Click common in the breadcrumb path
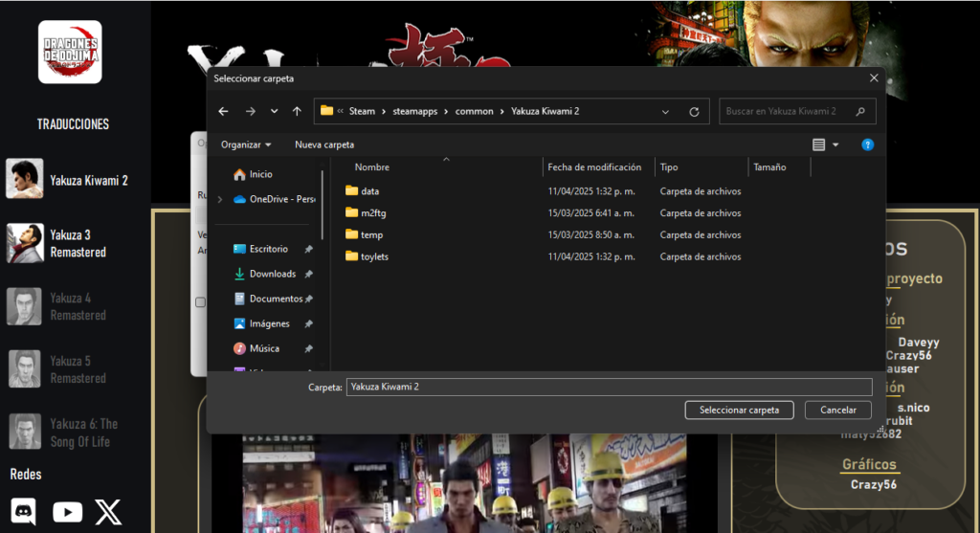 [475, 111]
